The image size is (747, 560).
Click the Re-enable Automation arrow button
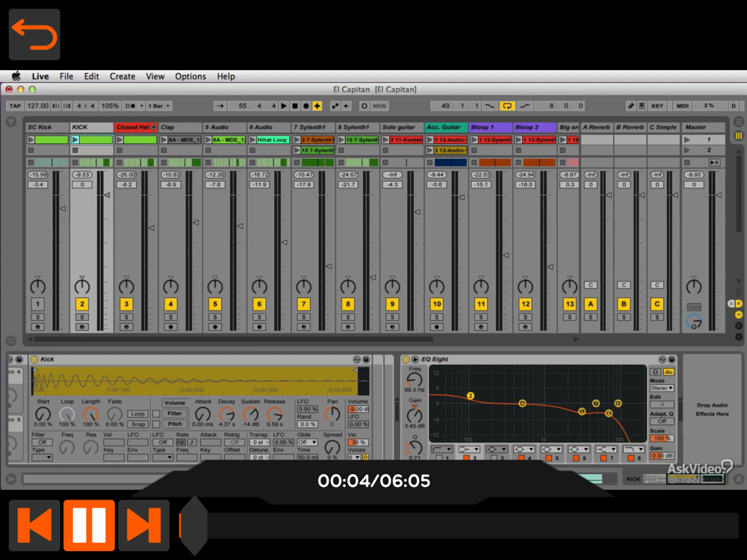point(347,106)
